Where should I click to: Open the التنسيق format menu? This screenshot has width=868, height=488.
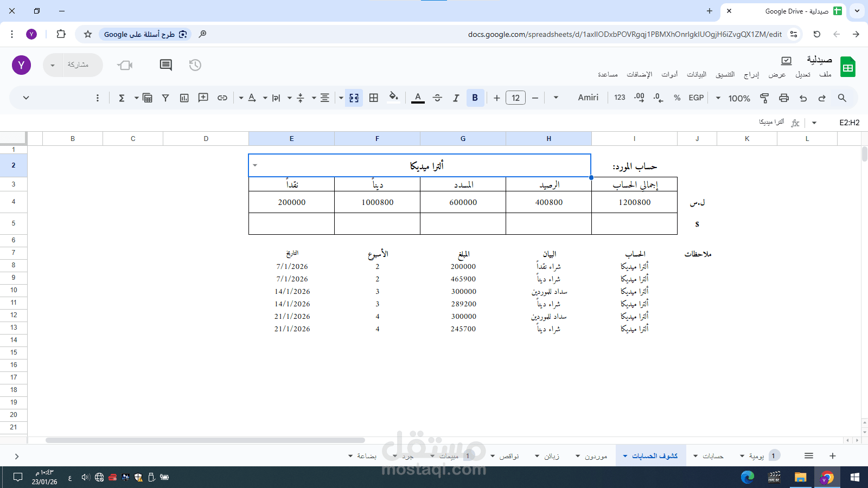725,75
